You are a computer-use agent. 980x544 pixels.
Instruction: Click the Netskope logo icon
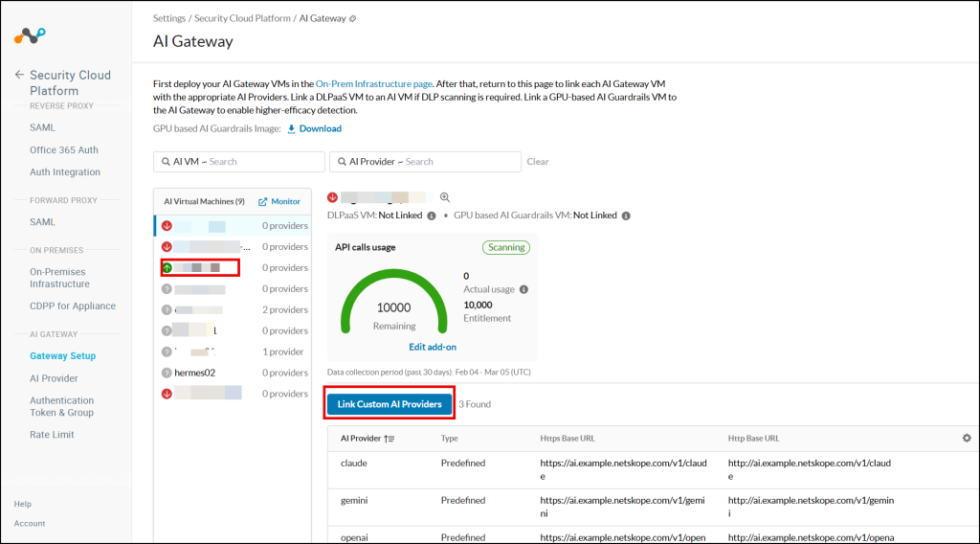click(x=30, y=35)
